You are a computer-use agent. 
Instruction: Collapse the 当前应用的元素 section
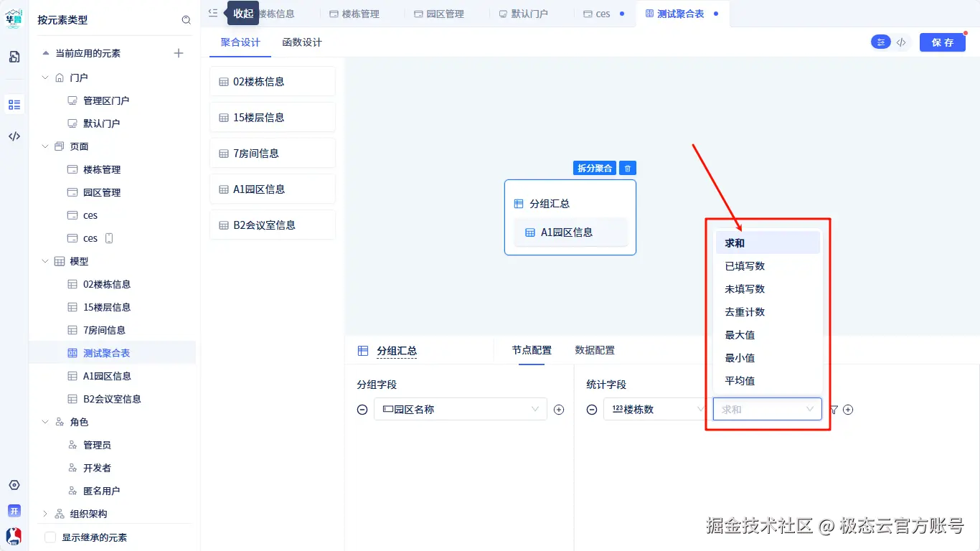[x=46, y=53]
